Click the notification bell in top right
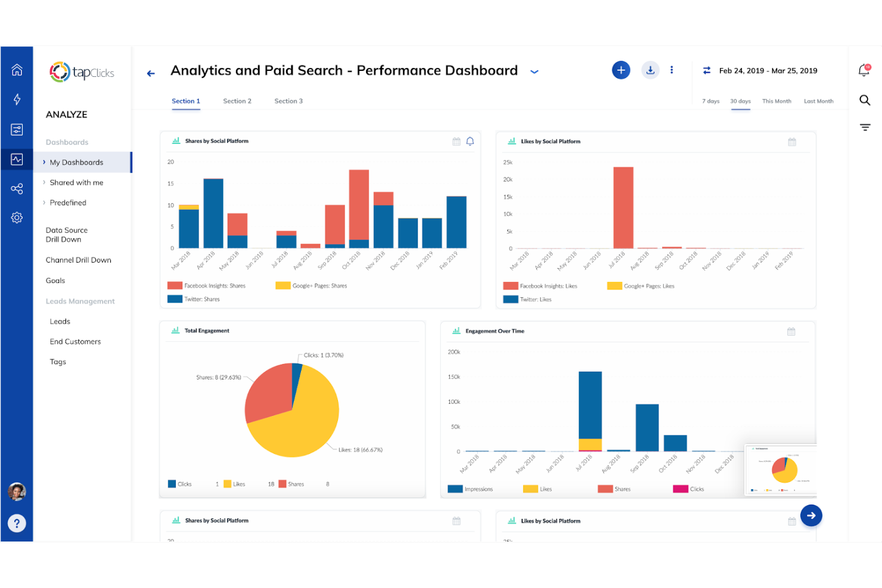This screenshot has height=588, width=882. click(864, 70)
